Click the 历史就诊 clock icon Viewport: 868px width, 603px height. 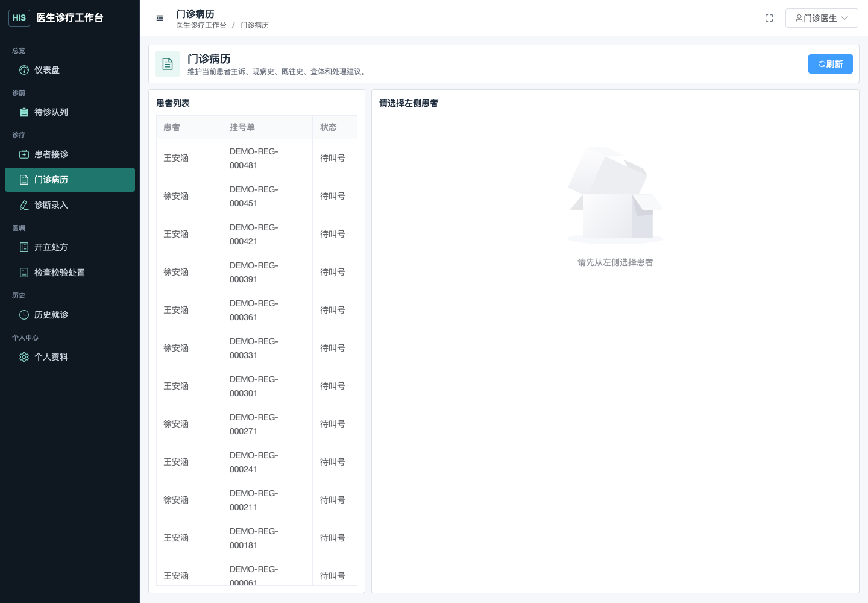click(x=24, y=315)
